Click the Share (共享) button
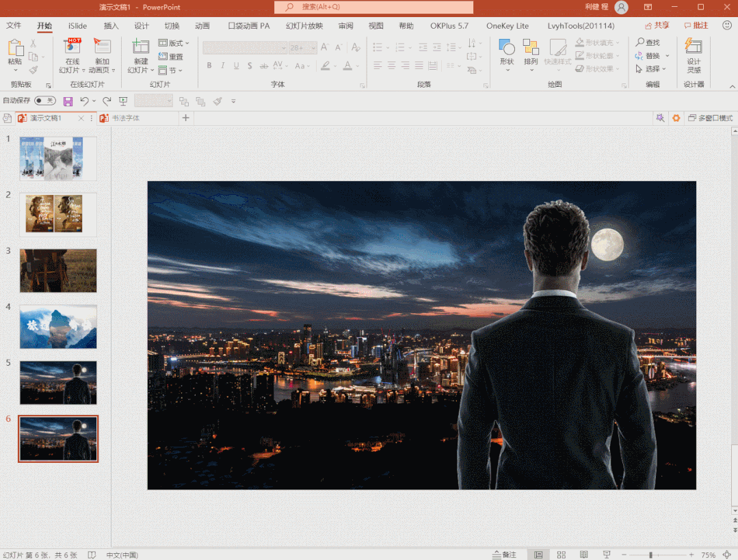This screenshot has height=560, width=738. pyautogui.click(x=656, y=25)
